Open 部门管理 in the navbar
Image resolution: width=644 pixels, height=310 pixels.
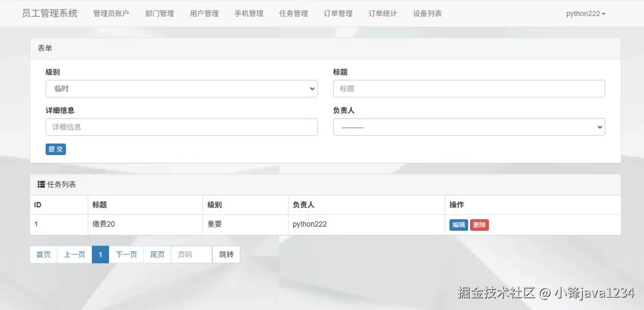(160, 13)
